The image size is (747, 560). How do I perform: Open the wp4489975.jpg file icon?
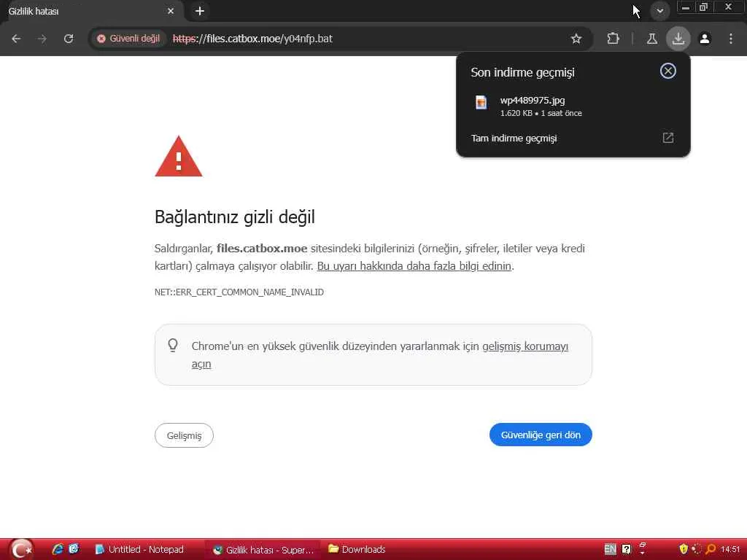[481, 102]
